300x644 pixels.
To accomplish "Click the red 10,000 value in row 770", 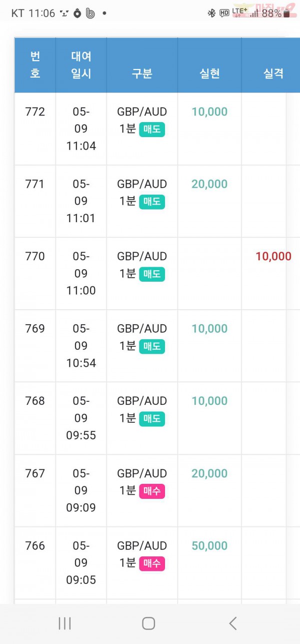I will [x=273, y=257].
